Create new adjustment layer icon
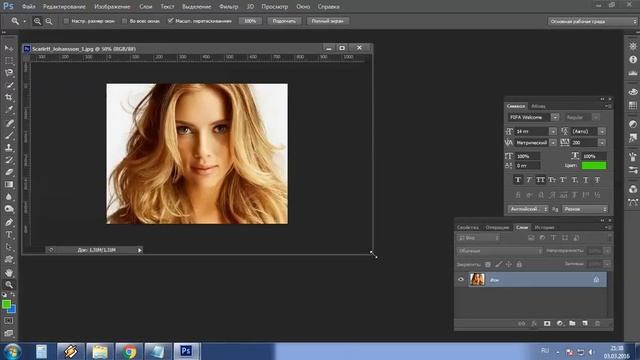The image size is (640, 360). 560,323
